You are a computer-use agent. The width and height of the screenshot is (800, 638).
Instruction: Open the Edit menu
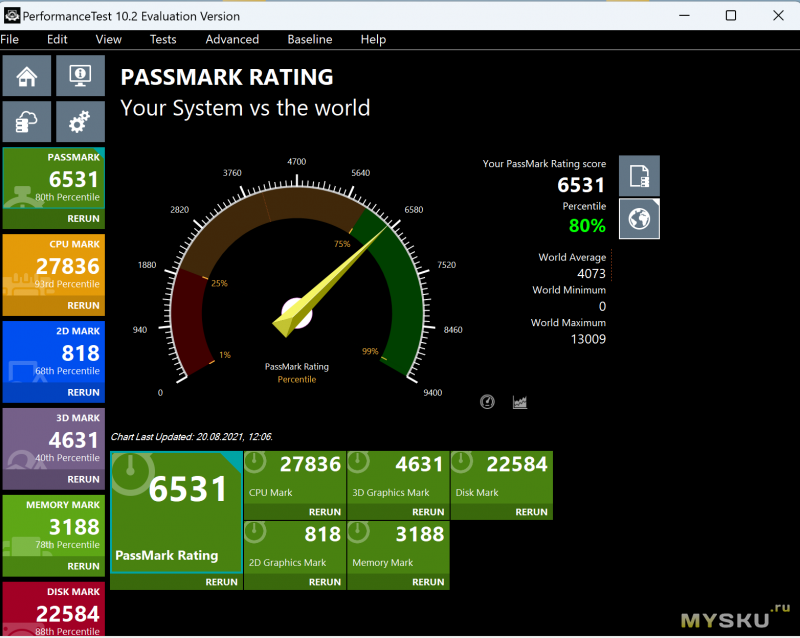(57, 39)
